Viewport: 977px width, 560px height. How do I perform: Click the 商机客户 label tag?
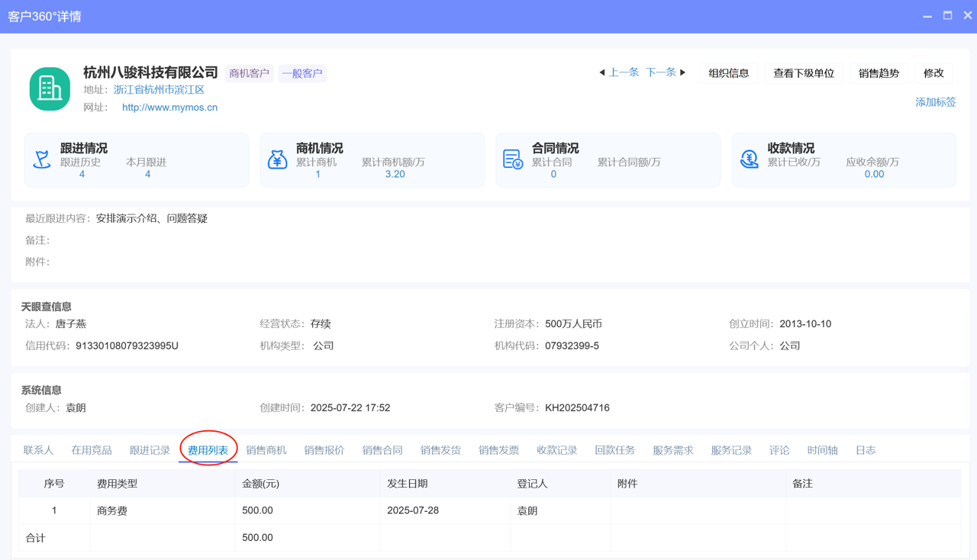(x=249, y=72)
